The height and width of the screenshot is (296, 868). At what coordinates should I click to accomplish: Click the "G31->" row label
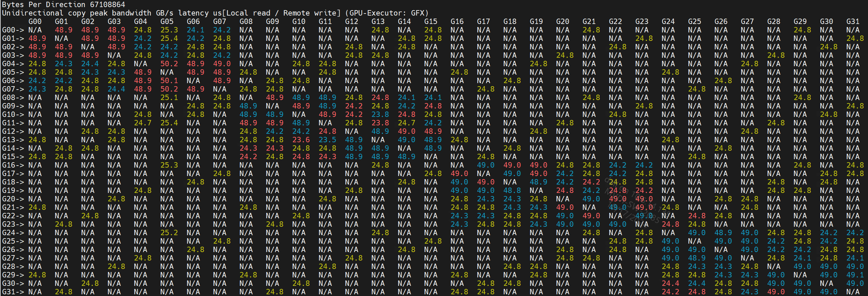point(13,292)
